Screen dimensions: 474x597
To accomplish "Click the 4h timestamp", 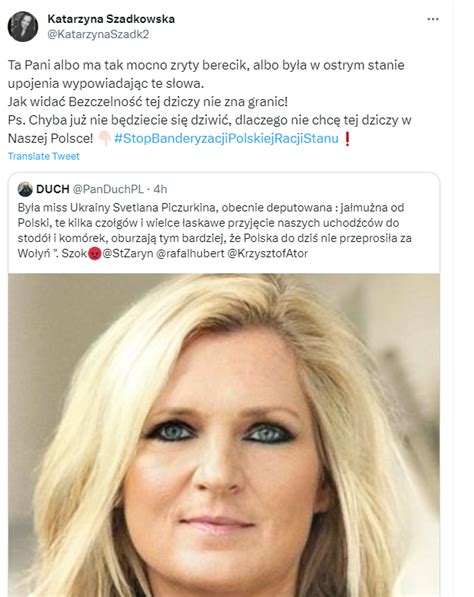I will 160,189.
